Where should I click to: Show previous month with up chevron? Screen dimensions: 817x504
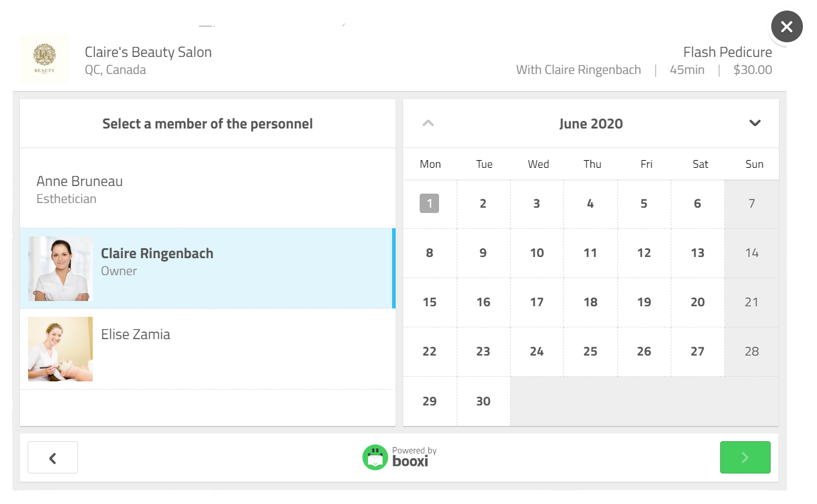click(x=428, y=123)
